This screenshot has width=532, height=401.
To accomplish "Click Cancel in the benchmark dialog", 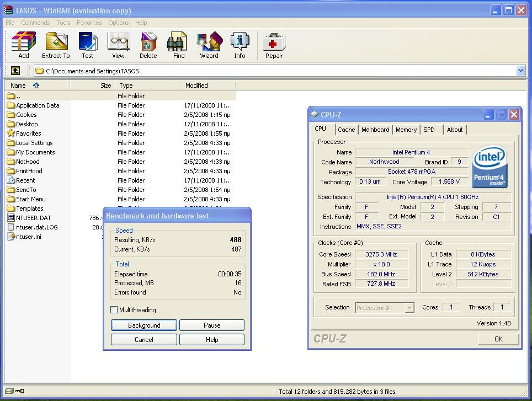I will pyautogui.click(x=144, y=340).
